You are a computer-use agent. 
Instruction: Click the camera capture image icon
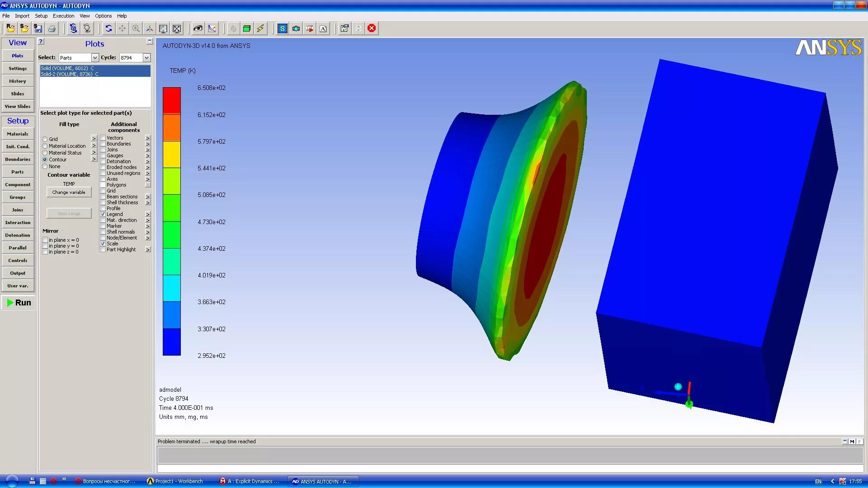click(x=296, y=28)
